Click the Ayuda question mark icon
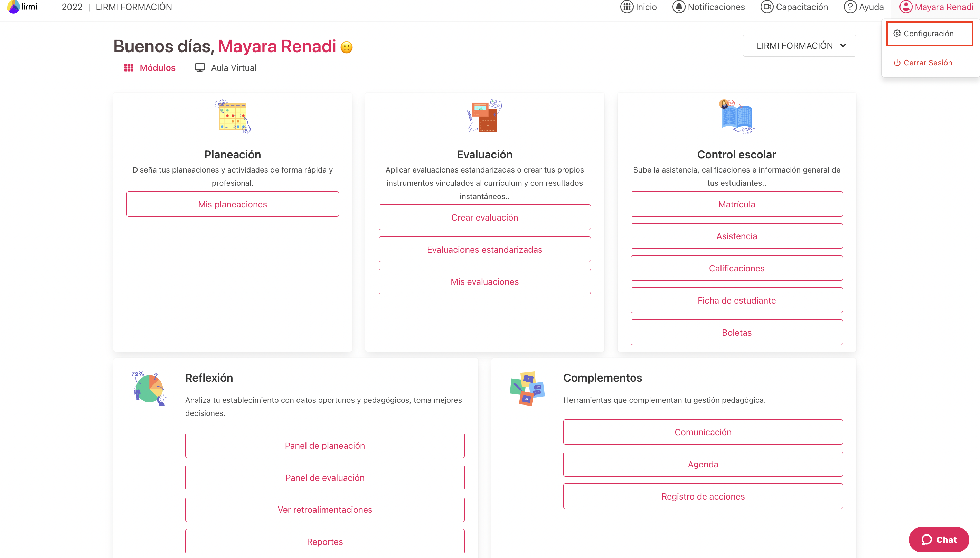Screen dimensions: 980x558 850,7
